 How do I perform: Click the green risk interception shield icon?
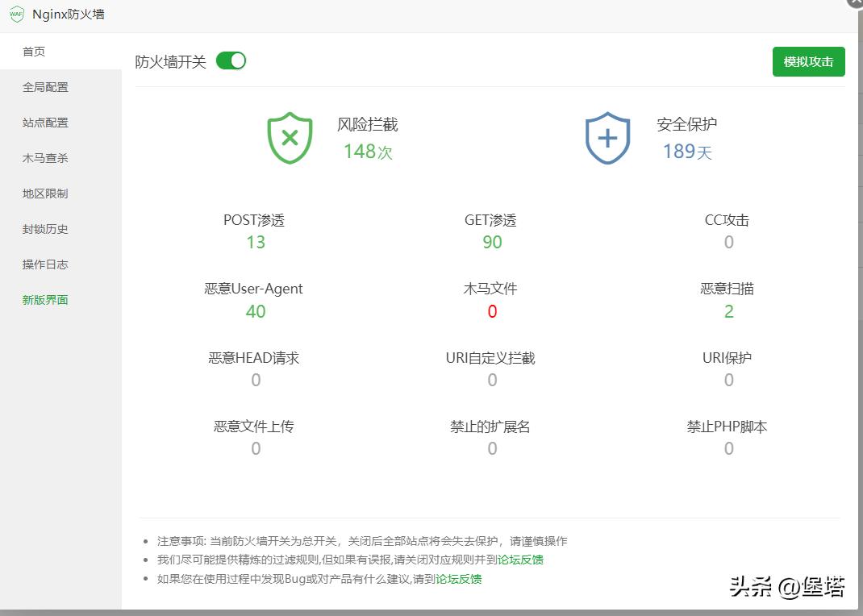[x=290, y=138]
